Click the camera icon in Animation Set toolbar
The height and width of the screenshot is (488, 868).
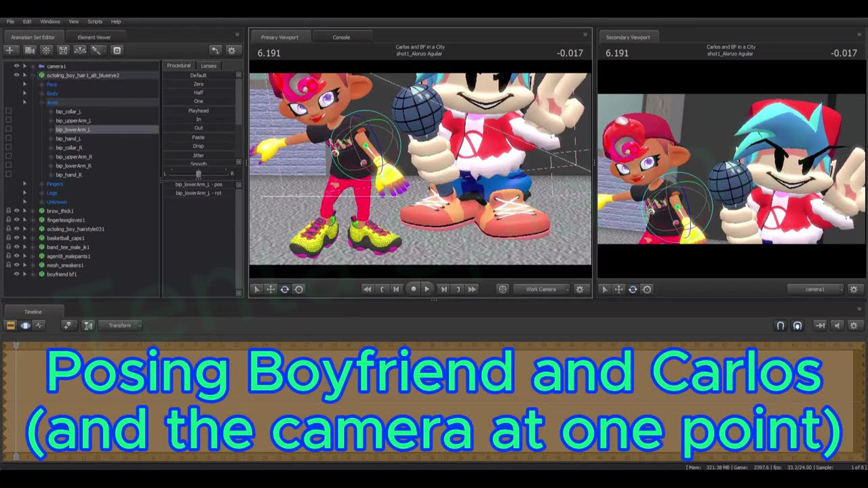[30, 50]
